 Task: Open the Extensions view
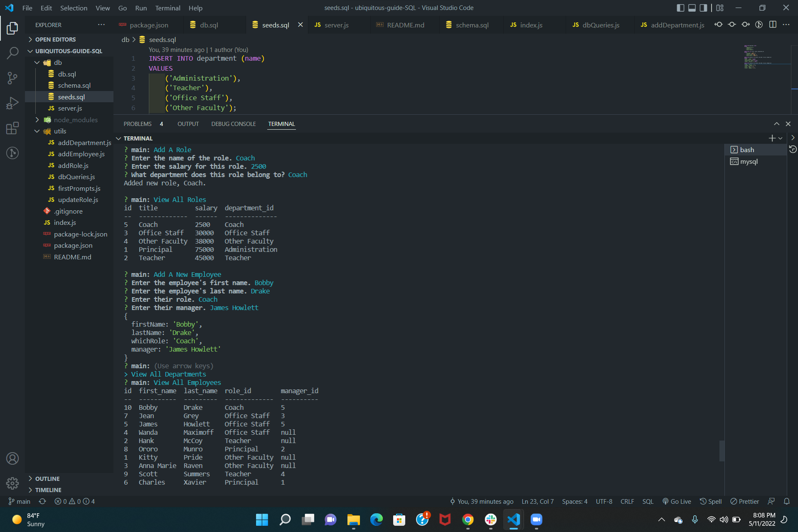[12, 128]
